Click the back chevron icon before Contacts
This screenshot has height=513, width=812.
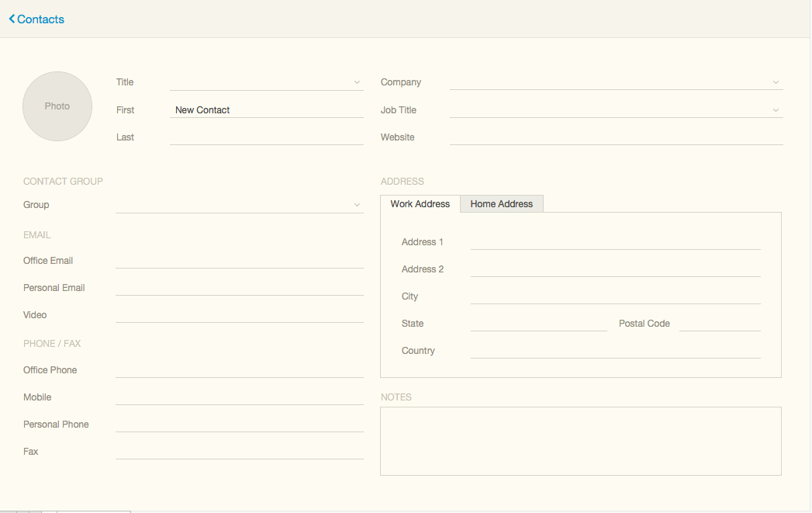tap(11, 19)
